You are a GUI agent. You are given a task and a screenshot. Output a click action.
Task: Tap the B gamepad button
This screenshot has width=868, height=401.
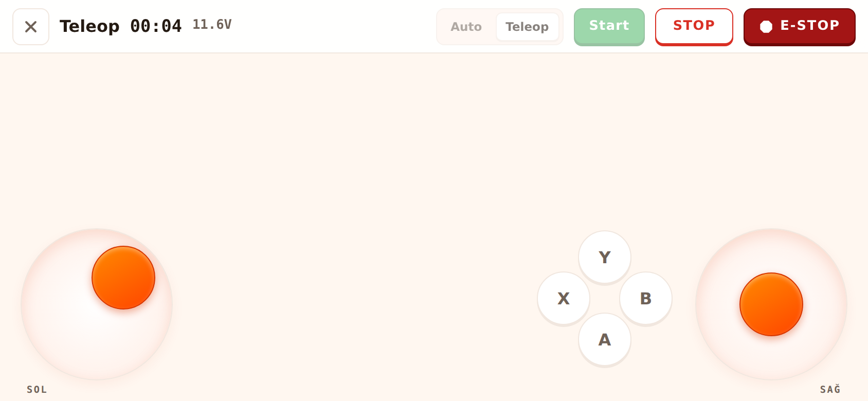click(646, 298)
